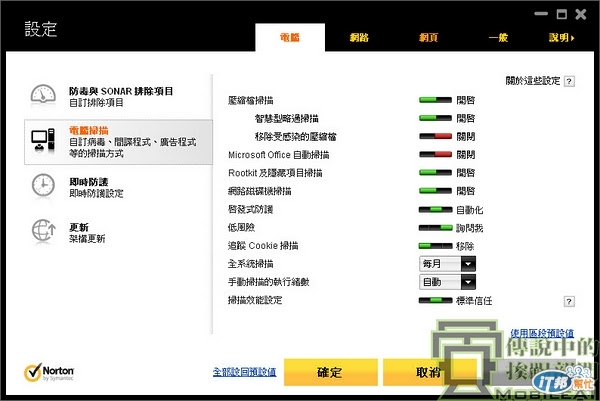
Task: Click the 關於這些設定 text
Action: pyautogui.click(x=533, y=81)
